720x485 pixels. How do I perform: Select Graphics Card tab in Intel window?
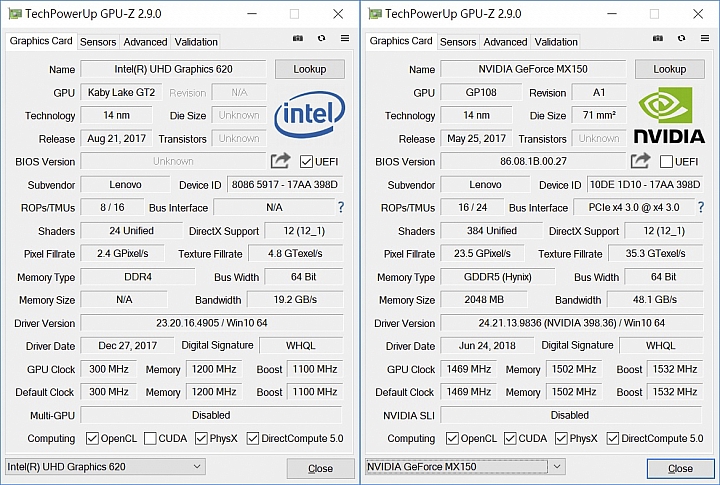coord(41,41)
